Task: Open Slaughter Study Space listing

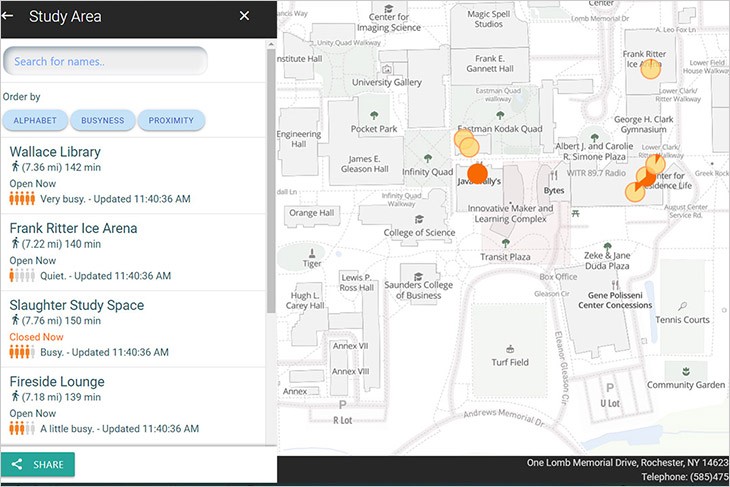Action: click(76, 305)
